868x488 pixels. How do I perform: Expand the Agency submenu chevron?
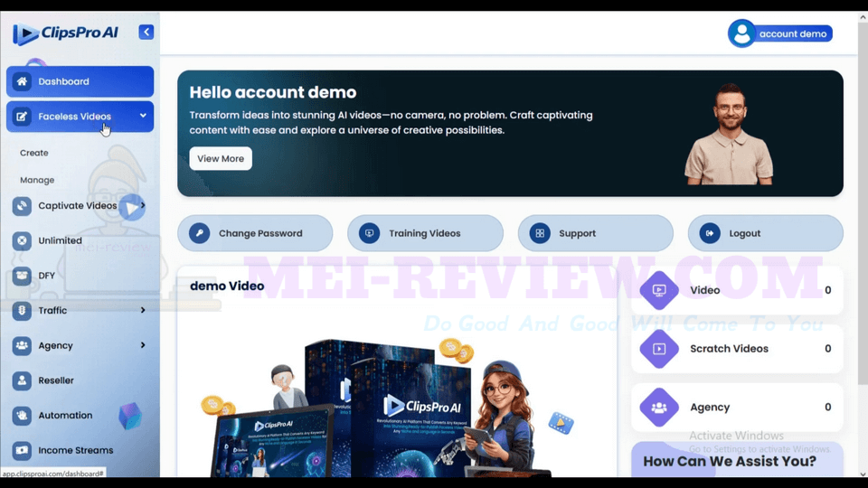coord(143,345)
